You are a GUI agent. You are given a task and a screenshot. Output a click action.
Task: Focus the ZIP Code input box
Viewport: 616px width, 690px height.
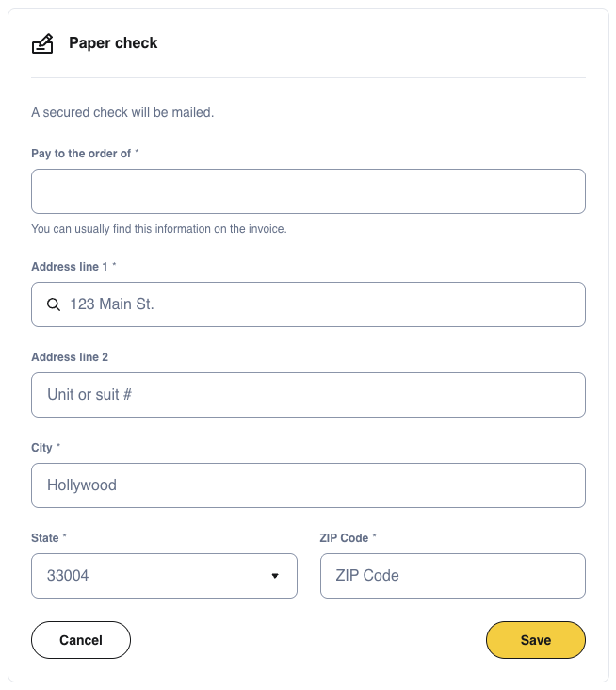(452, 575)
